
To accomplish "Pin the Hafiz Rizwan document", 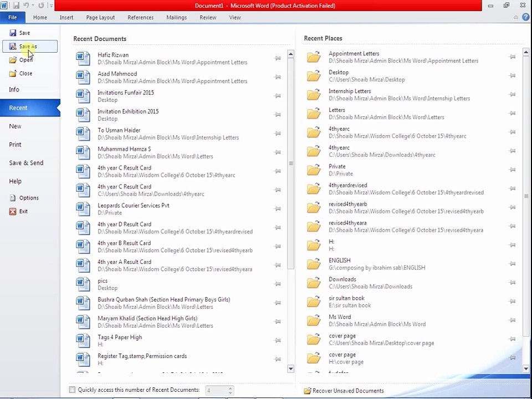I will (x=278, y=58).
